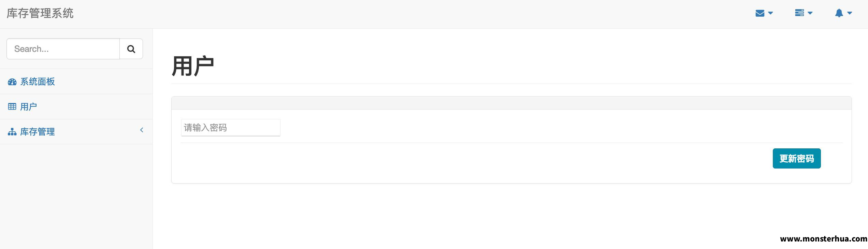Image resolution: width=868 pixels, height=249 pixels.
Task: Expand the messages dropdown caret
Action: pyautogui.click(x=770, y=13)
